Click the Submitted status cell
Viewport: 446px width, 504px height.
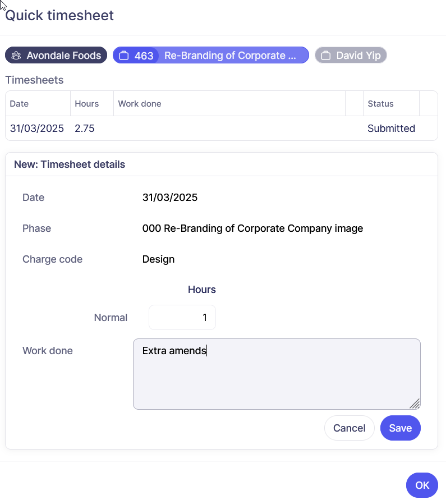(x=391, y=129)
